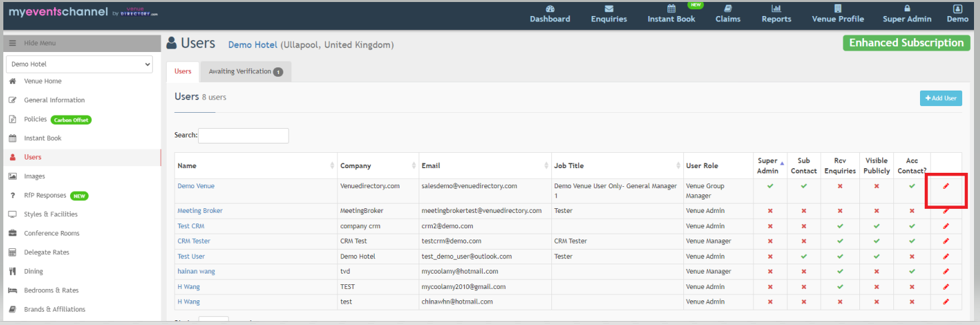Open the Demo account menu
980x325 pixels.
[x=957, y=14]
